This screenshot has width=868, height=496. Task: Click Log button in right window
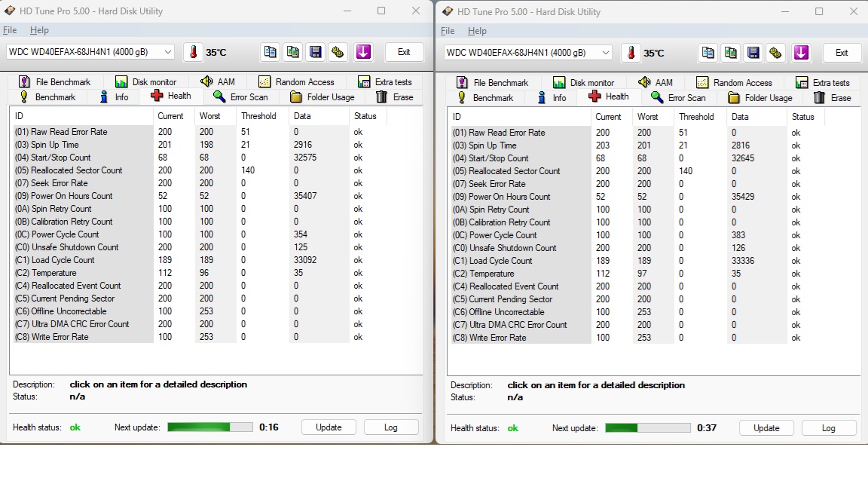tap(829, 428)
